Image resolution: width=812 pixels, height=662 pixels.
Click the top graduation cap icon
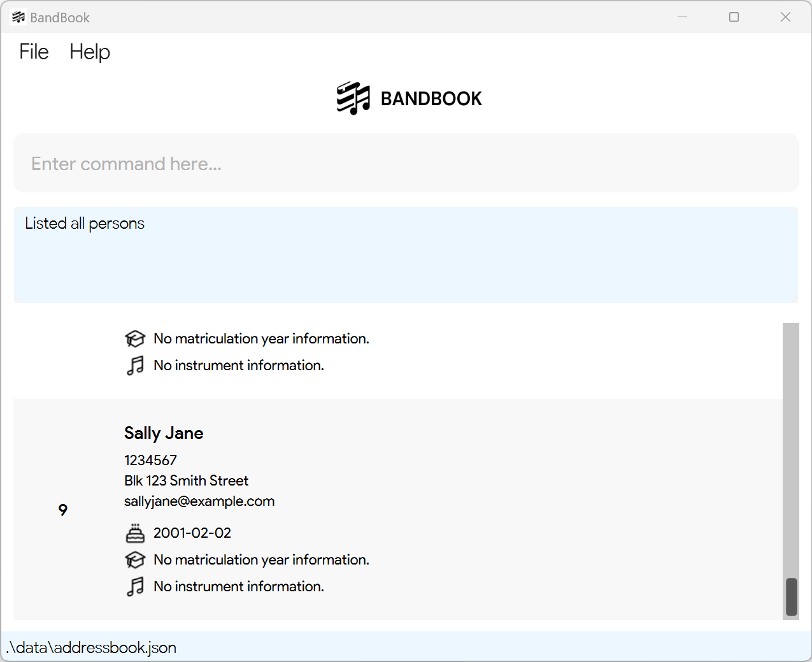pos(135,338)
